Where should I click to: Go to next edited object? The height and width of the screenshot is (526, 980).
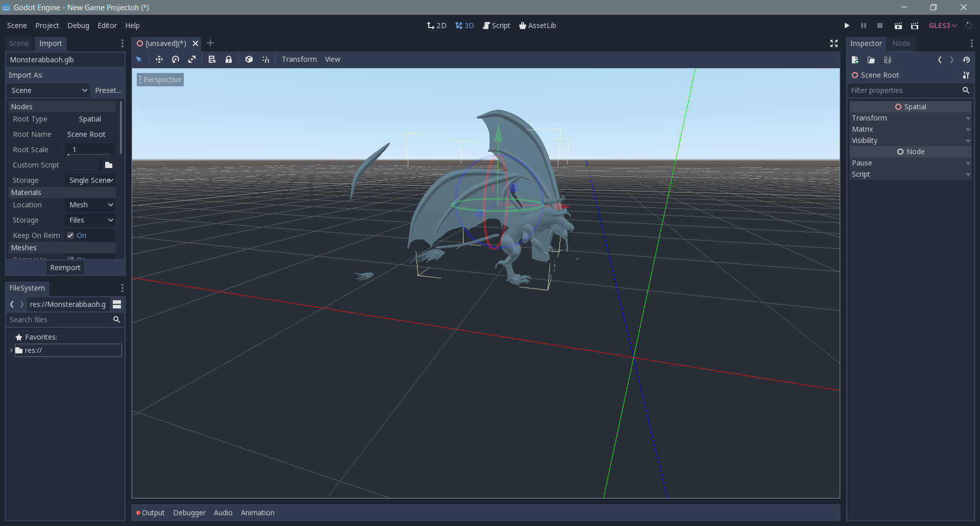tap(952, 60)
